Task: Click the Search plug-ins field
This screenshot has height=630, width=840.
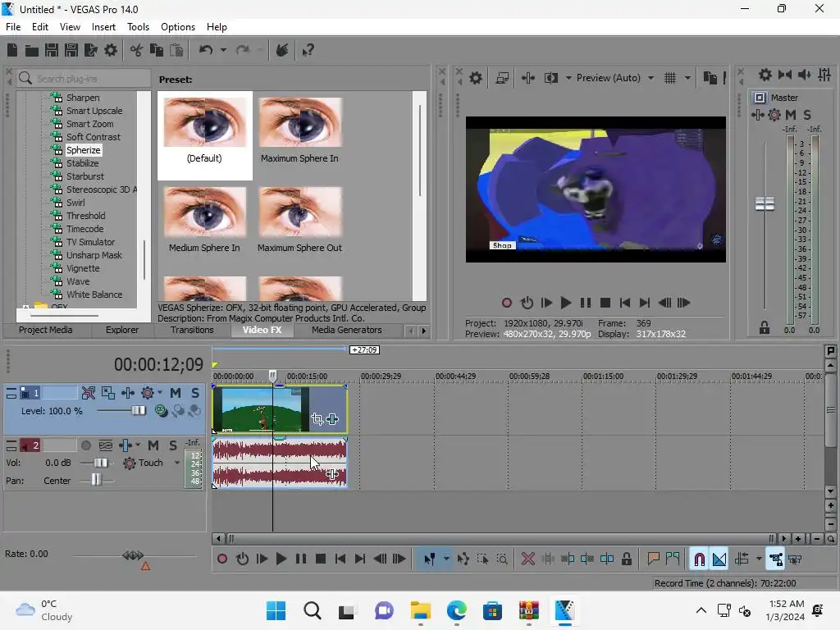Action: point(83,79)
